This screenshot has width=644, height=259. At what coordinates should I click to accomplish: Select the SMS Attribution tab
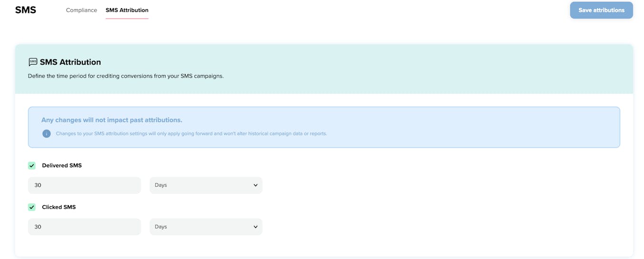[127, 10]
